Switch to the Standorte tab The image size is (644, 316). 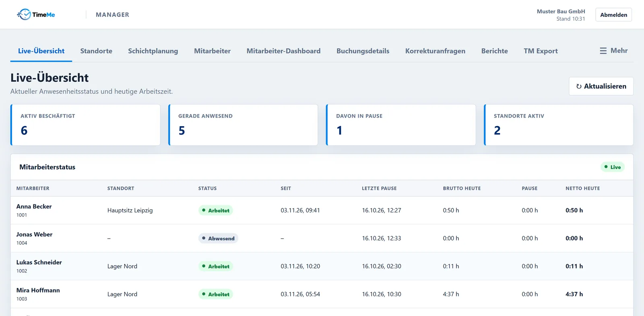pyautogui.click(x=96, y=51)
